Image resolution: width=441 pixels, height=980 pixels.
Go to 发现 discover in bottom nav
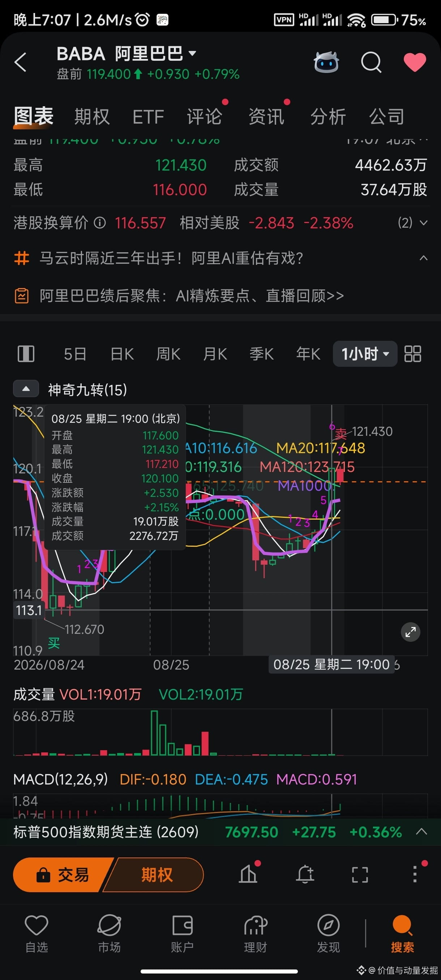[x=328, y=934]
